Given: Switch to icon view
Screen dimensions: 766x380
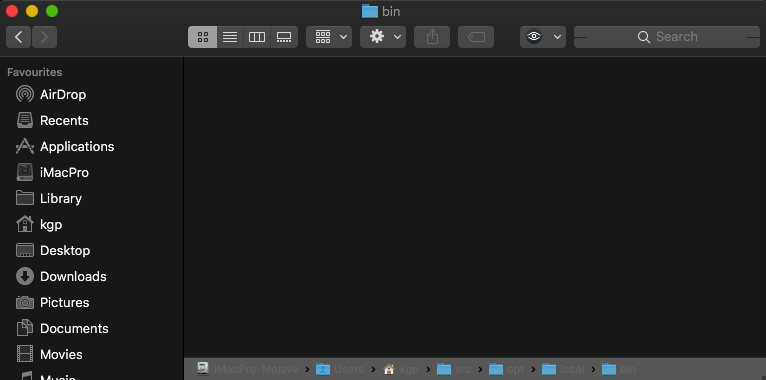Looking at the screenshot, I should (202, 37).
